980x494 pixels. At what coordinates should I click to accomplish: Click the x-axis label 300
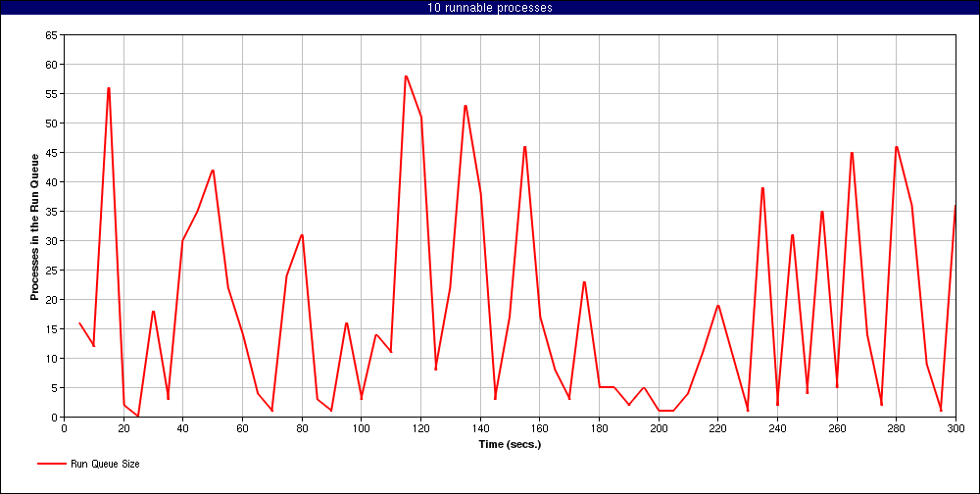[955, 428]
